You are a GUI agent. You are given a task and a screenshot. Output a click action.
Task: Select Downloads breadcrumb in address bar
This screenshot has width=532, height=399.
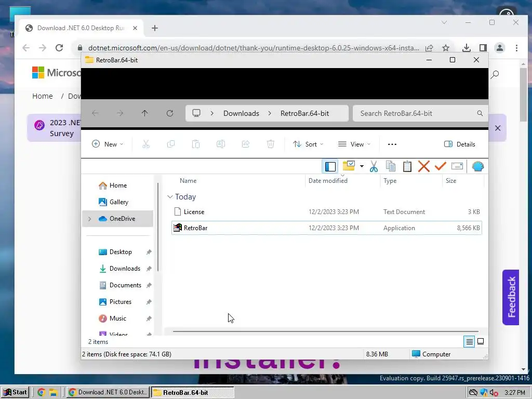pos(241,113)
